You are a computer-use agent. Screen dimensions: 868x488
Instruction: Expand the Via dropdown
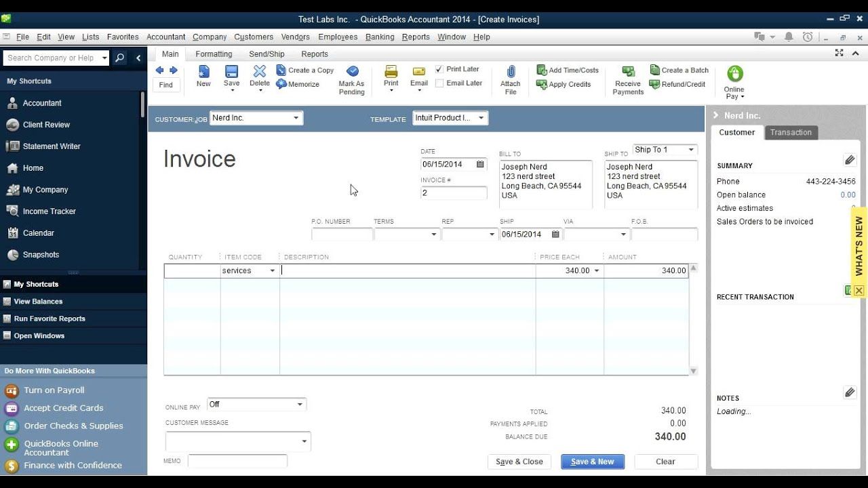(x=623, y=235)
